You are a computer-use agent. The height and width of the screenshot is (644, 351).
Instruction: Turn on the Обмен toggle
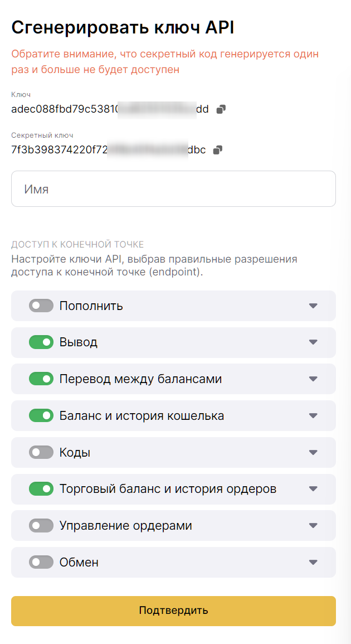[x=41, y=562]
